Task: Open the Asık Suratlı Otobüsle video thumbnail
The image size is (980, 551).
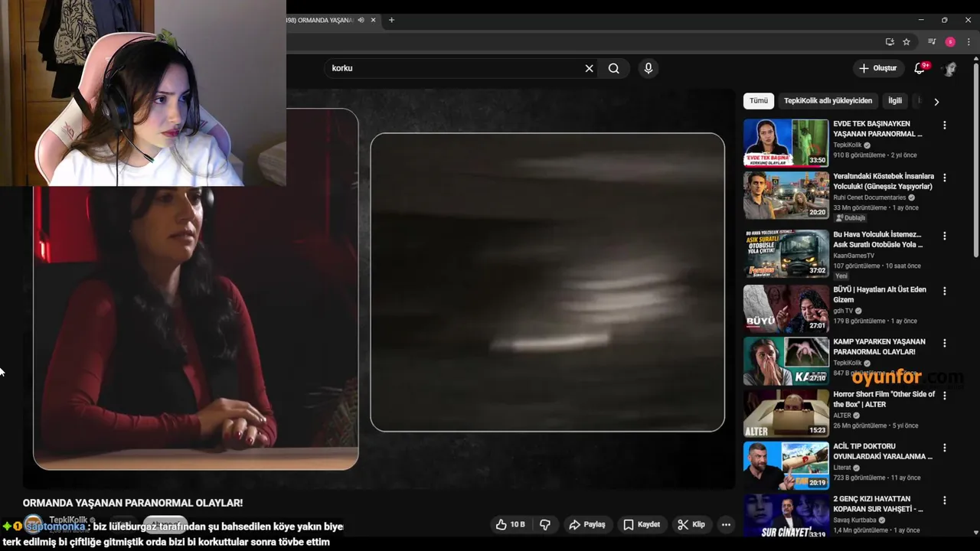Action: click(x=786, y=253)
